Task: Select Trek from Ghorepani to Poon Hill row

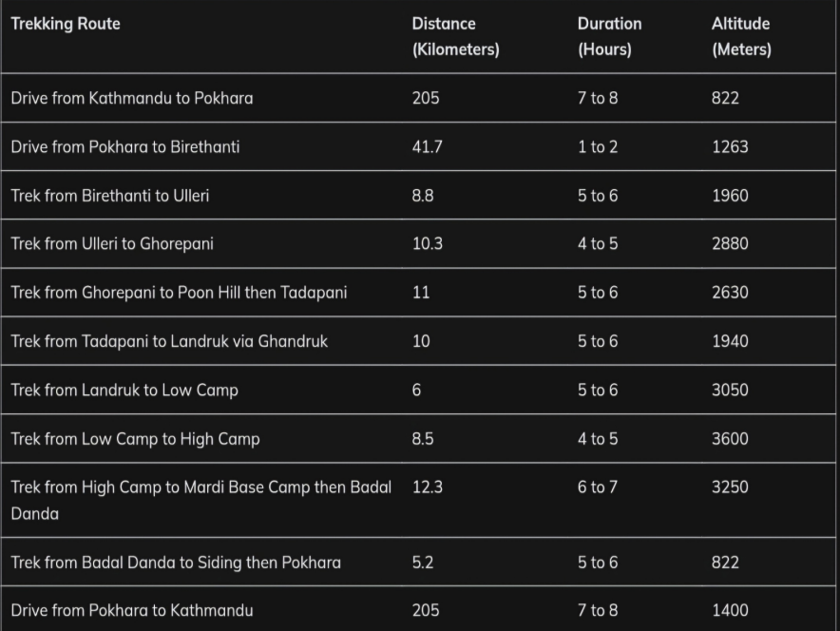Action: 179,293
